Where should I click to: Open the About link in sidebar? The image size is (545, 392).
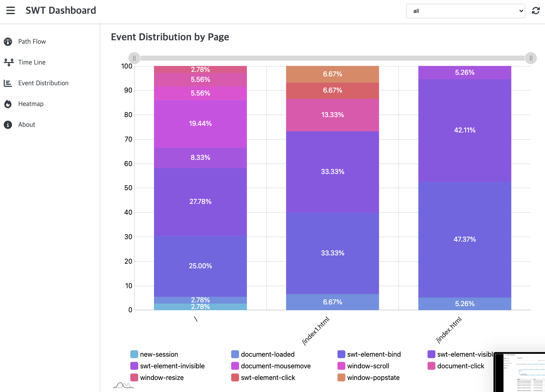tap(27, 125)
